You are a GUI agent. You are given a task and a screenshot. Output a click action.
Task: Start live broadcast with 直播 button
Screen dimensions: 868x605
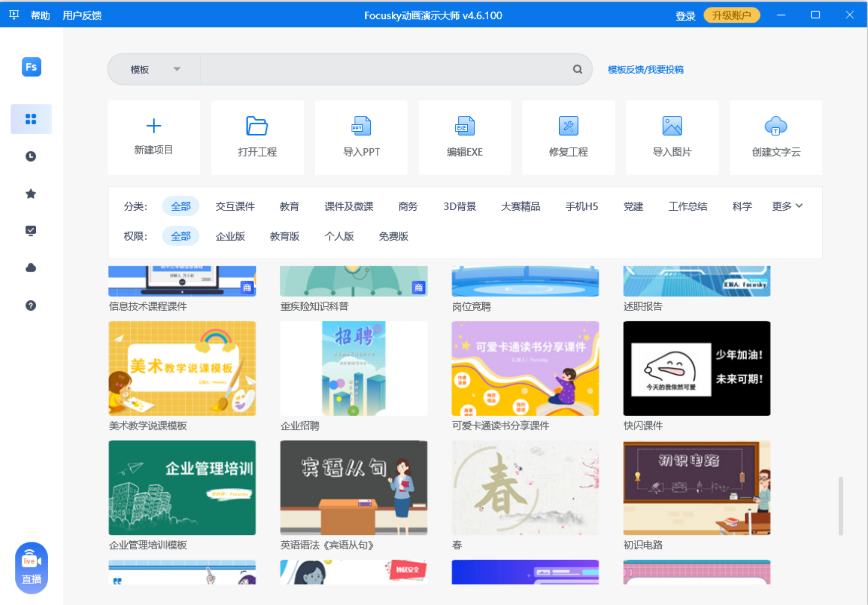point(31,568)
